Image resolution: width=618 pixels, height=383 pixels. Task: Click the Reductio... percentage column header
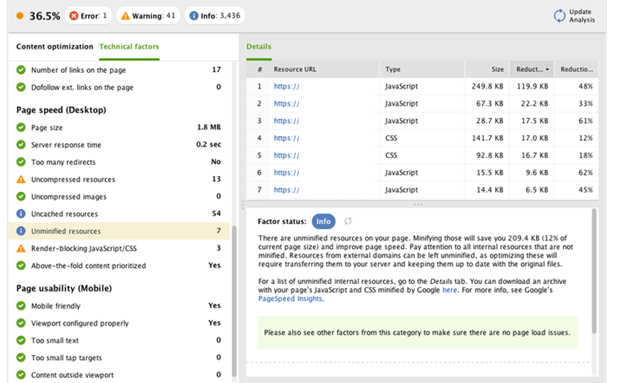click(x=576, y=69)
